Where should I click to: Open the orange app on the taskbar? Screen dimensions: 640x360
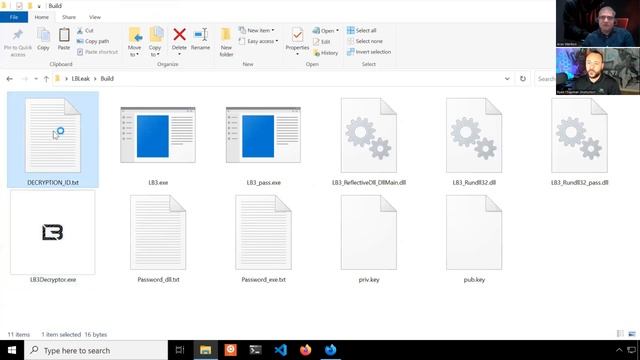[231, 350]
